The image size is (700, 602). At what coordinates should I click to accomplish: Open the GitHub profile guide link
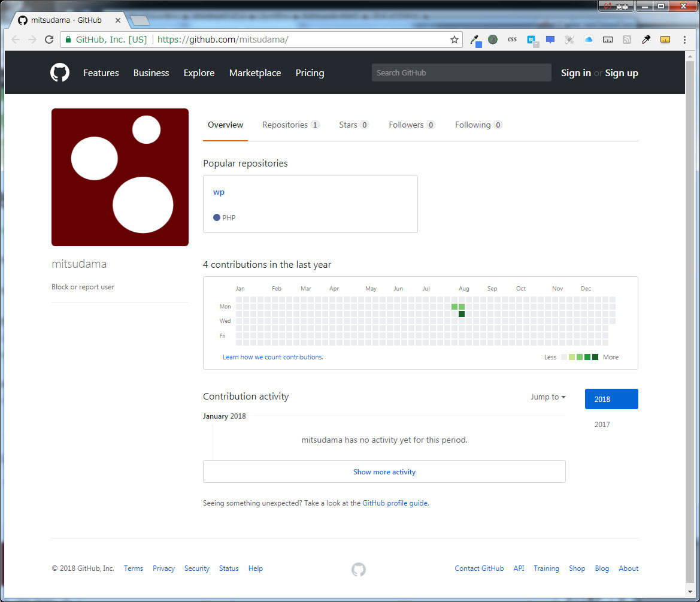[395, 503]
